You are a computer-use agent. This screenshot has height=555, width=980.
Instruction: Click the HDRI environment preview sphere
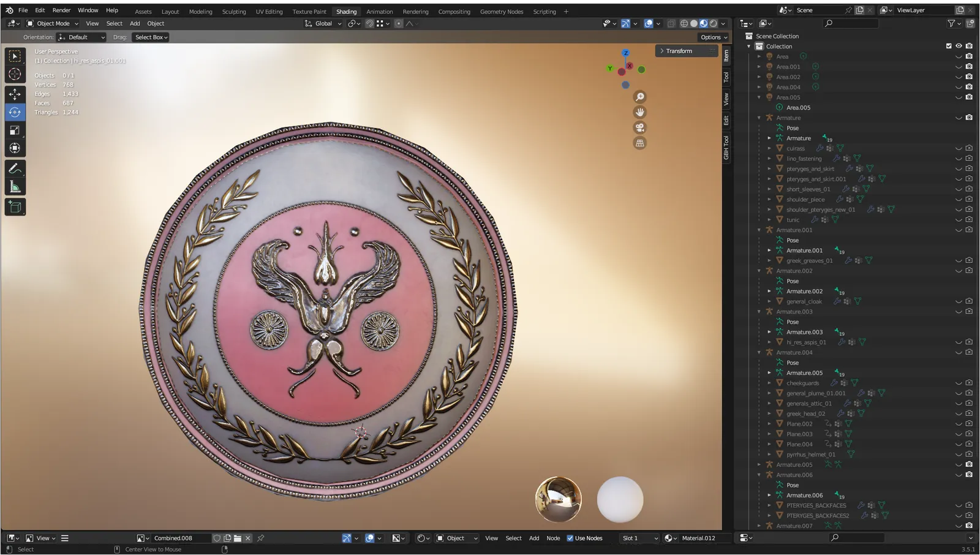pos(559,499)
